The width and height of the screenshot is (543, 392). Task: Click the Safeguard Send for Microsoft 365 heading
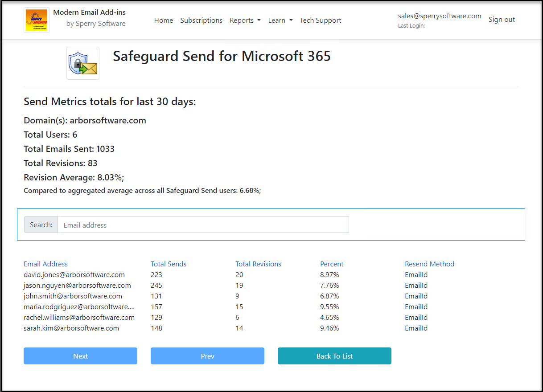coord(222,57)
